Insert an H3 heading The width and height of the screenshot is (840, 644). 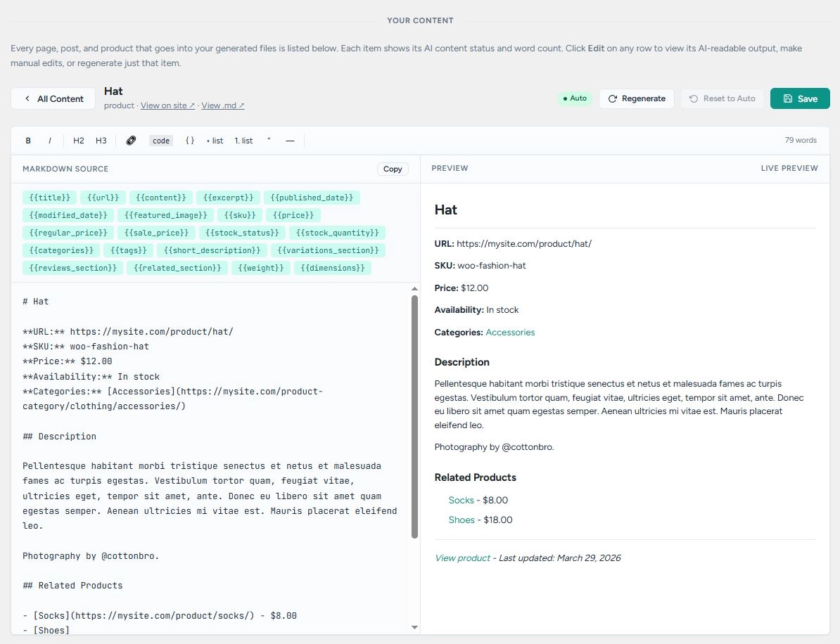(x=101, y=141)
